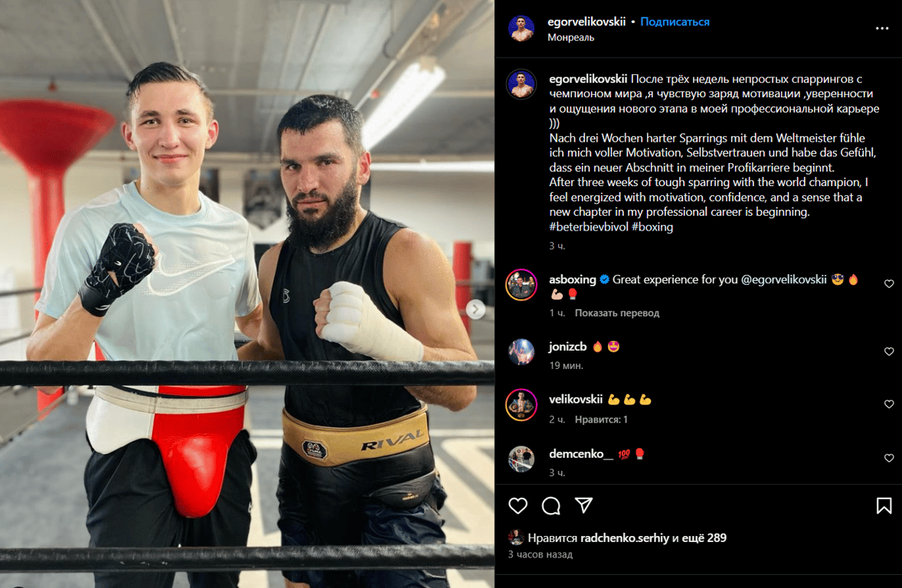902x588 pixels.
Task: Like velikovskii's comment
Action: (889, 404)
